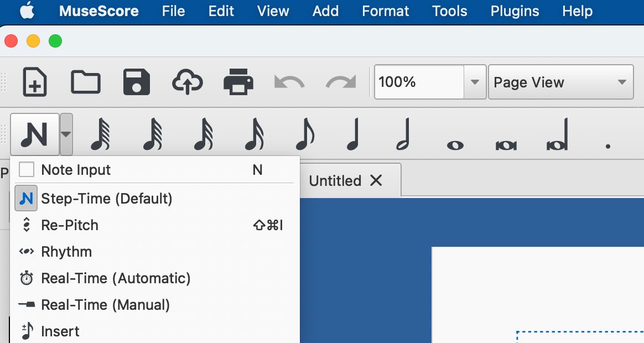Choose Step-Time (Default) mode
644x343 pixels.
pos(155,199)
